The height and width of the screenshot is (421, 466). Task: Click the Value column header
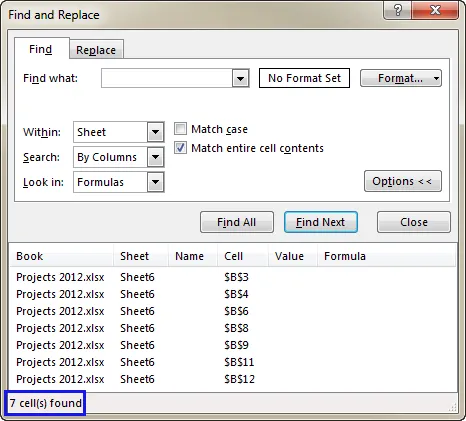pos(293,256)
